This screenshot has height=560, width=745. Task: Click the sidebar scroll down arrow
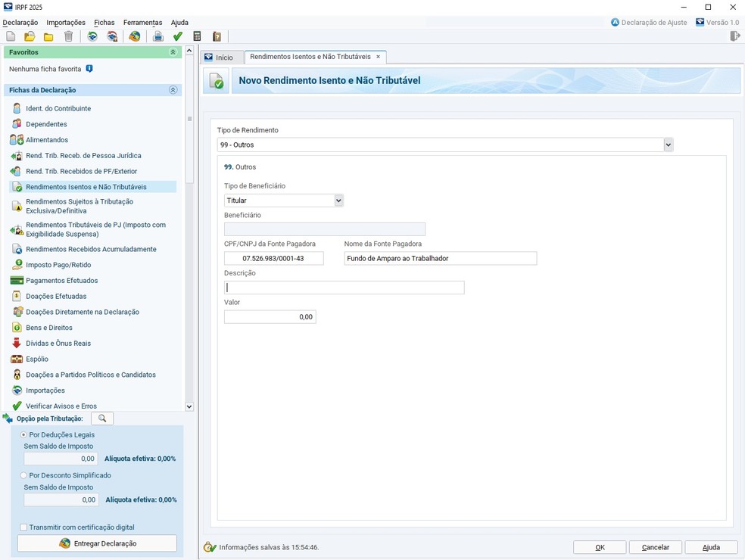[189, 406]
